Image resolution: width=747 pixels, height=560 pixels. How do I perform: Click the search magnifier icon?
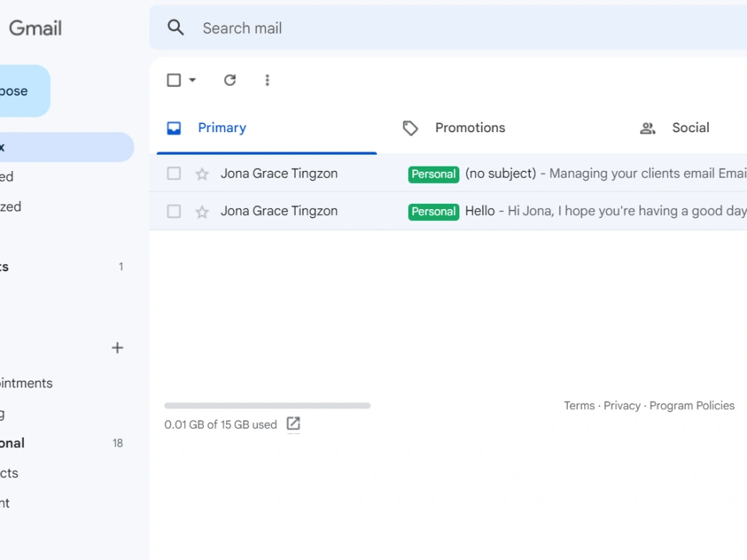tap(176, 28)
